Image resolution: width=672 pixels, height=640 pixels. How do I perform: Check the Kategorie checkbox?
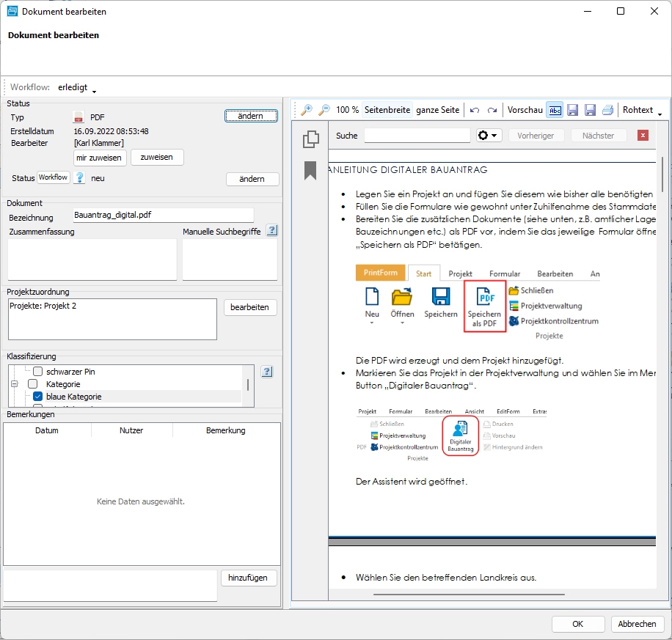coord(32,384)
